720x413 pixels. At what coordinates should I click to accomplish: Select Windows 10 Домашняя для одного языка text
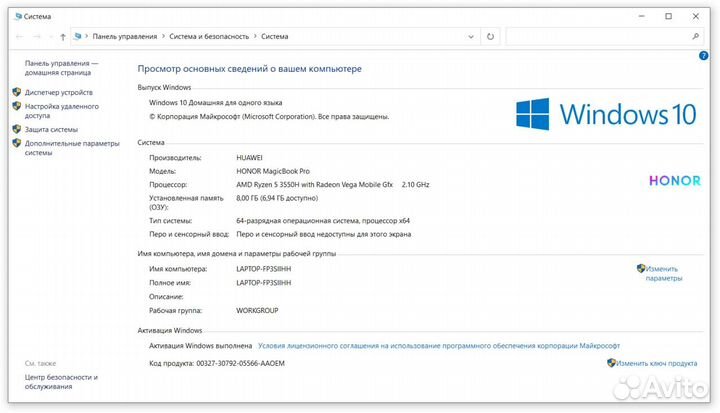[215, 102]
